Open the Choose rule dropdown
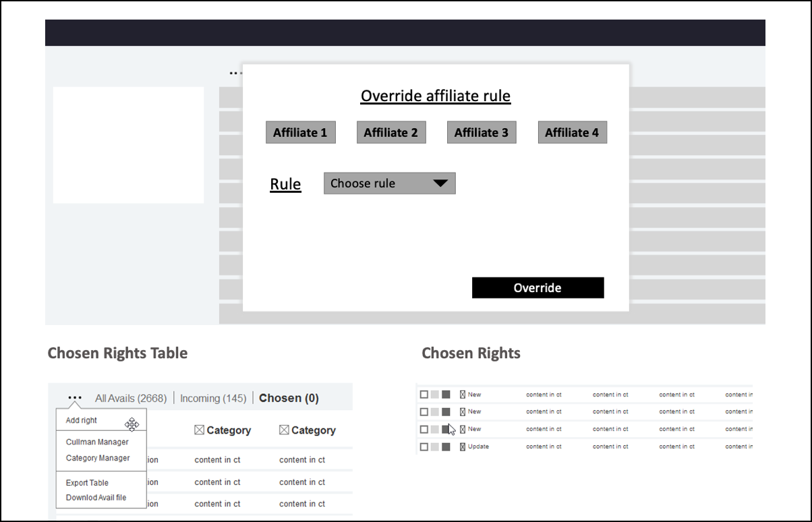Image resolution: width=812 pixels, height=522 pixels. (x=389, y=183)
